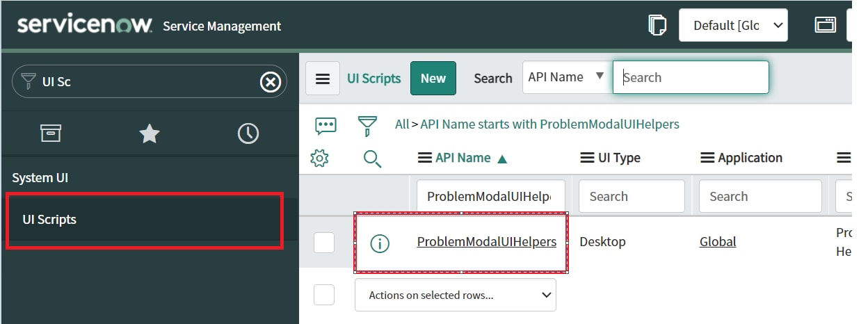
Task: Toggle the activity stream speech bubble icon
Action: click(325, 125)
